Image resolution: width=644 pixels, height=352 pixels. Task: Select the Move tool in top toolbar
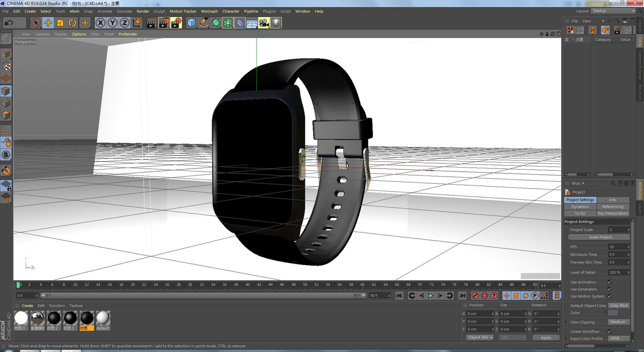click(x=48, y=23)
